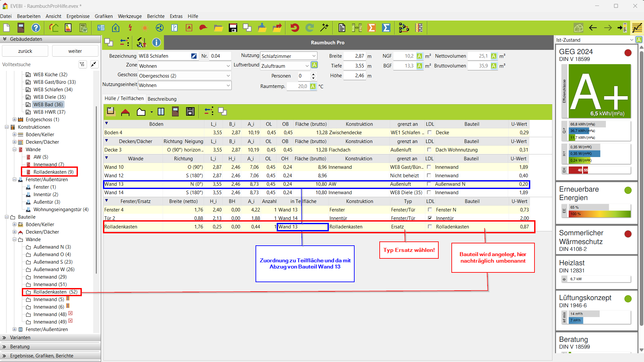The height and width of the screenshot is (362, 644).
Task: Open the Berichte menu
Action: [x=155, y=16]
